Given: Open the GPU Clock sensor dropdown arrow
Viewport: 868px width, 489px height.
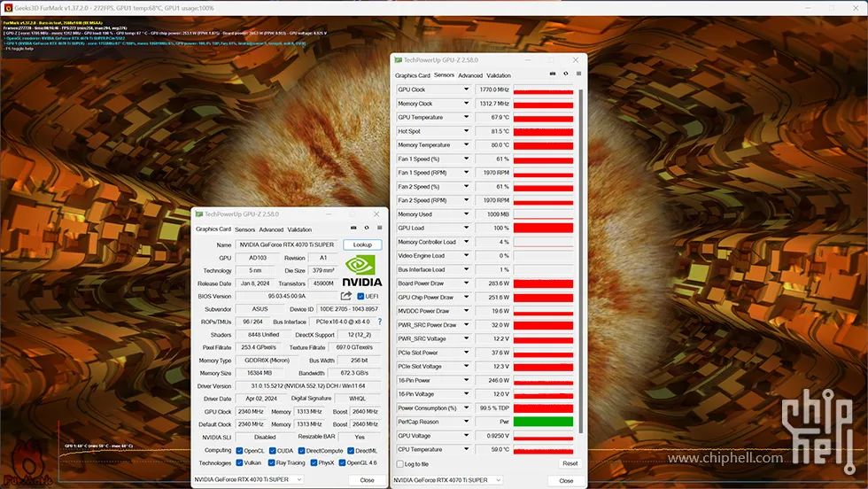Looking at the screenshot, I should tap(466, 89).
